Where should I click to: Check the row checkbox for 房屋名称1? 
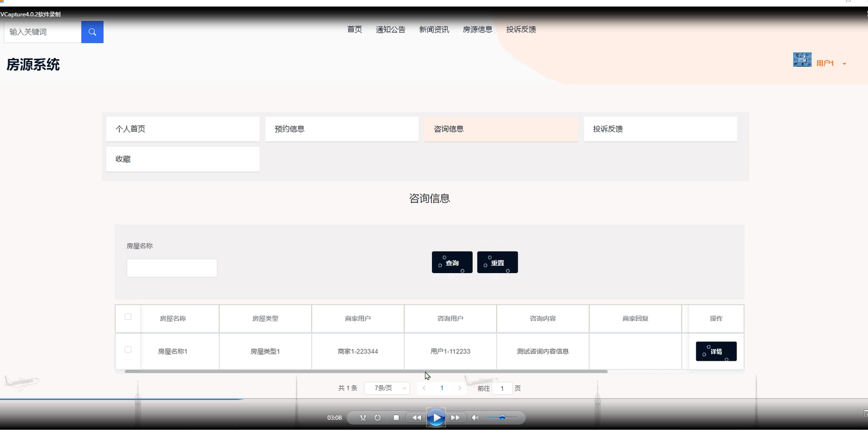128,349
